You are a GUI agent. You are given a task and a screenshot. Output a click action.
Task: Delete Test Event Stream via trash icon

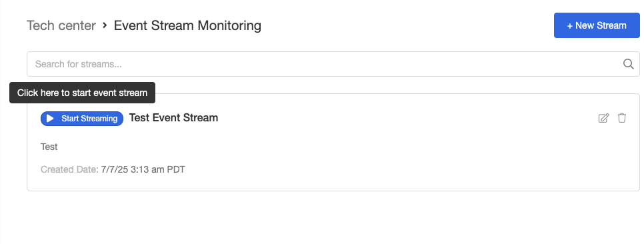click(622, 118)
